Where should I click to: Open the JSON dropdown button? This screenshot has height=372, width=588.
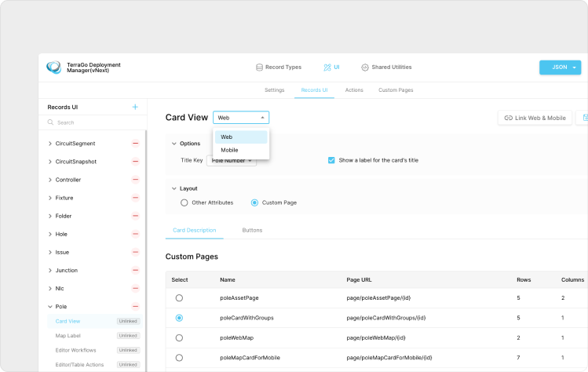click(560, 67)
